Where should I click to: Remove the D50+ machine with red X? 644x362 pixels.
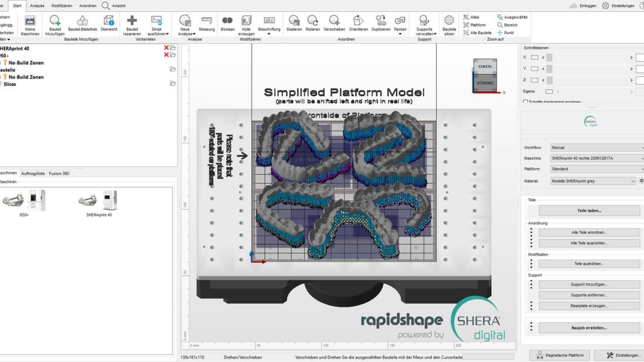tap(166, 55)
